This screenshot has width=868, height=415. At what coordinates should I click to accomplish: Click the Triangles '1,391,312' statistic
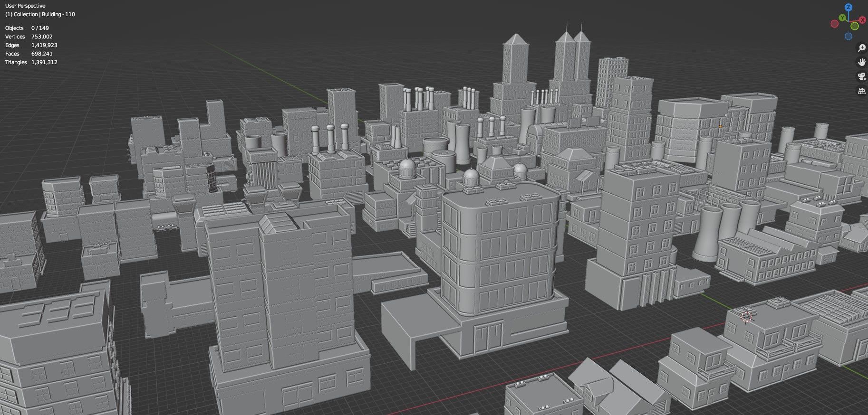click(44, 62)
